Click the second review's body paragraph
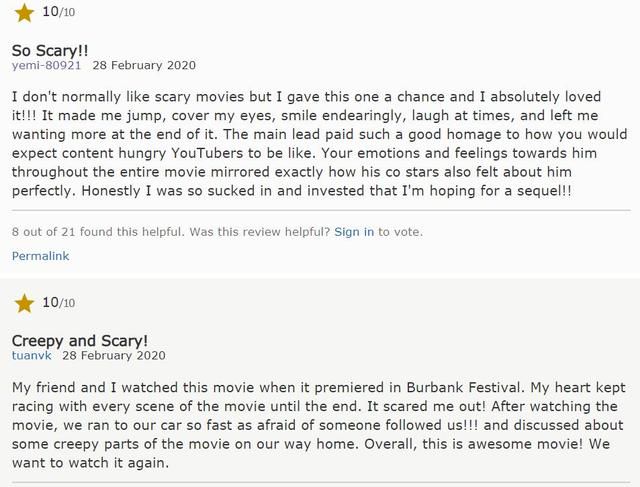Image resolution: width=640 pixels, height=487 pixels. click(319, 425)
